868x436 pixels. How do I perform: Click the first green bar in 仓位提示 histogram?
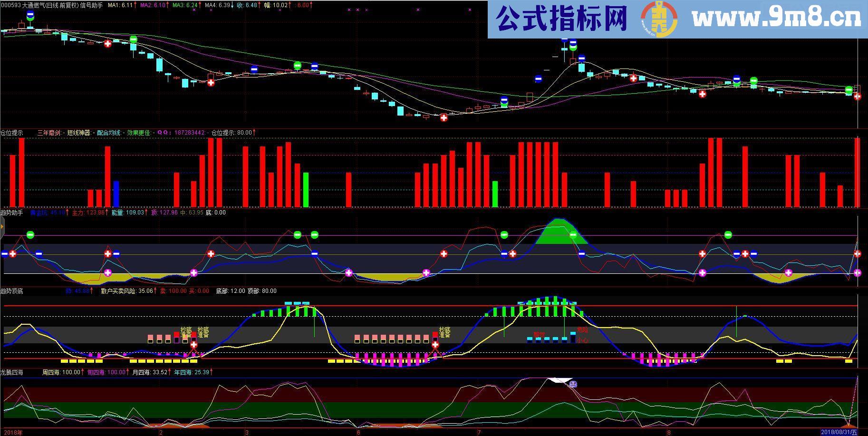306,190
